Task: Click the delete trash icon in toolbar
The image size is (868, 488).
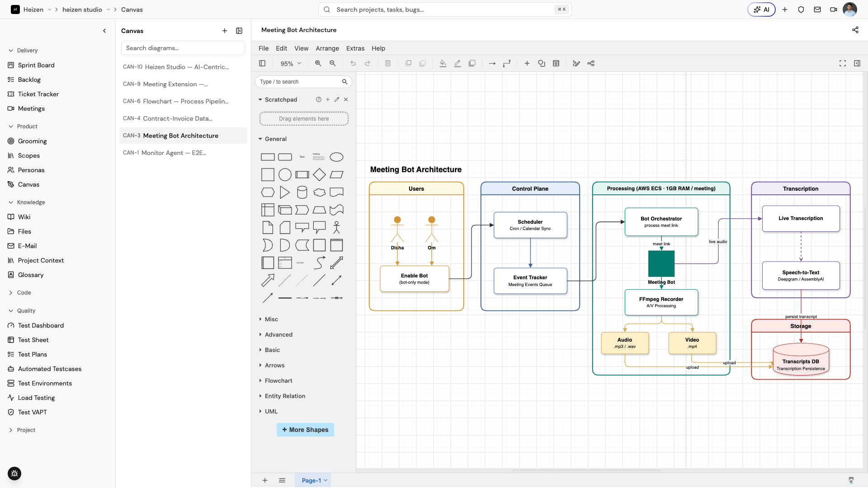Action: coord(388,64)
